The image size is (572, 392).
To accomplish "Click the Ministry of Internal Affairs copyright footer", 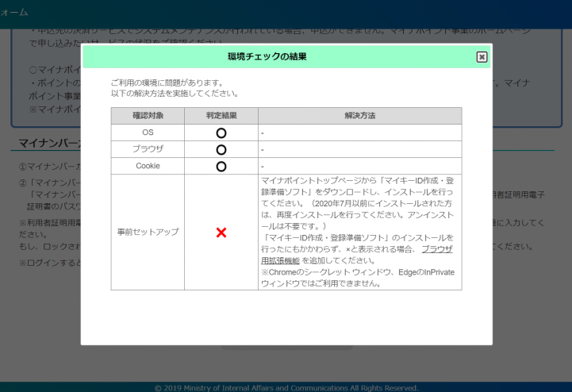I will [286, 387].
